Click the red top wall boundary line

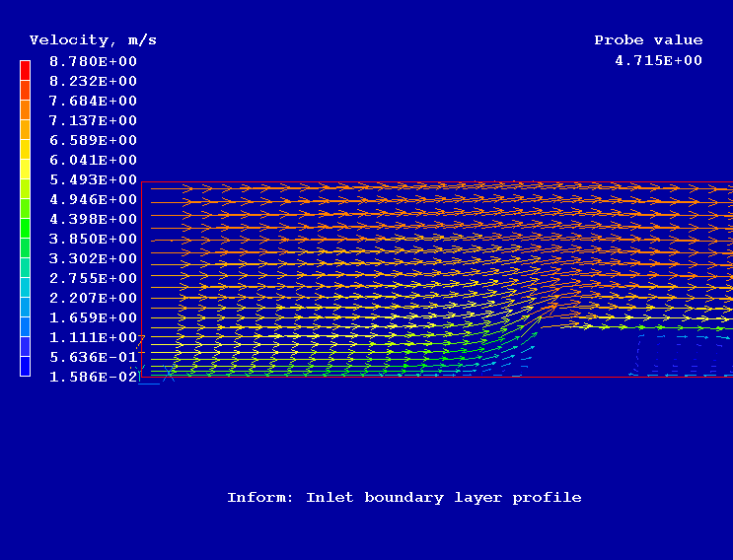pos(434,182)
